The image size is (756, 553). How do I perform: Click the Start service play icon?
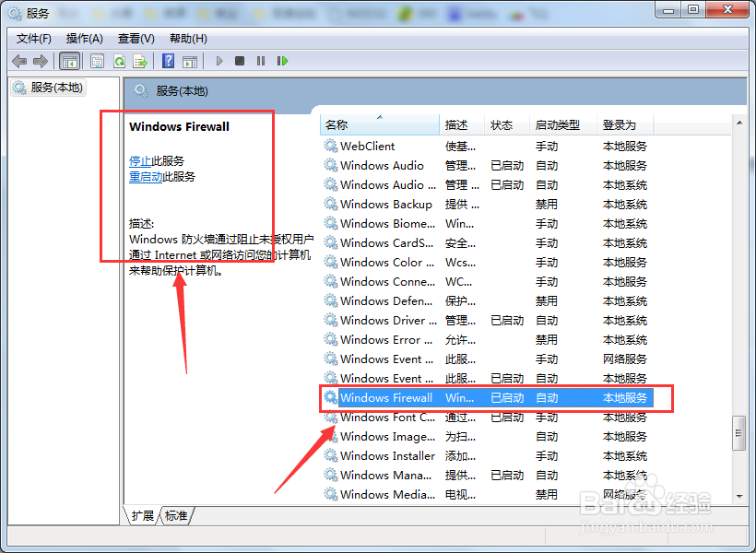tap(219, 61)
